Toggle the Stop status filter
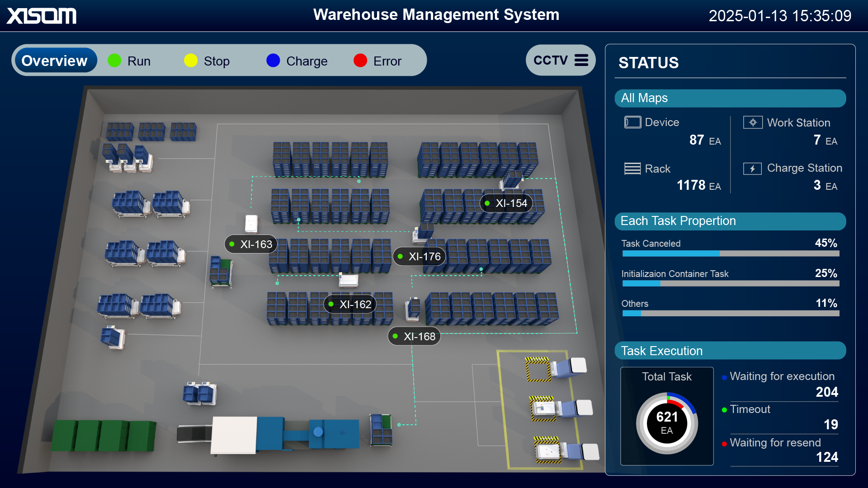This screenshot has width=868, height=488. (207, 61)
